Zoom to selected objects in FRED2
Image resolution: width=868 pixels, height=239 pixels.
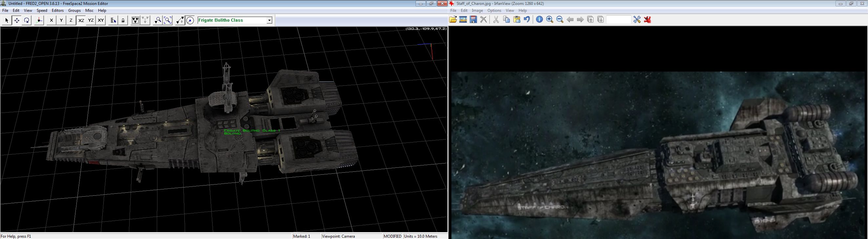click(x=158, y=20)
